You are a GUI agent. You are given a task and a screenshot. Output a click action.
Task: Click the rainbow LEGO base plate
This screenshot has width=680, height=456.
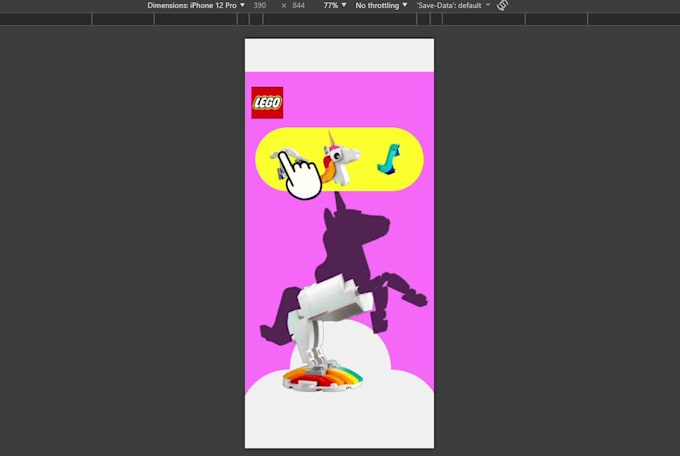click(323, 377)
